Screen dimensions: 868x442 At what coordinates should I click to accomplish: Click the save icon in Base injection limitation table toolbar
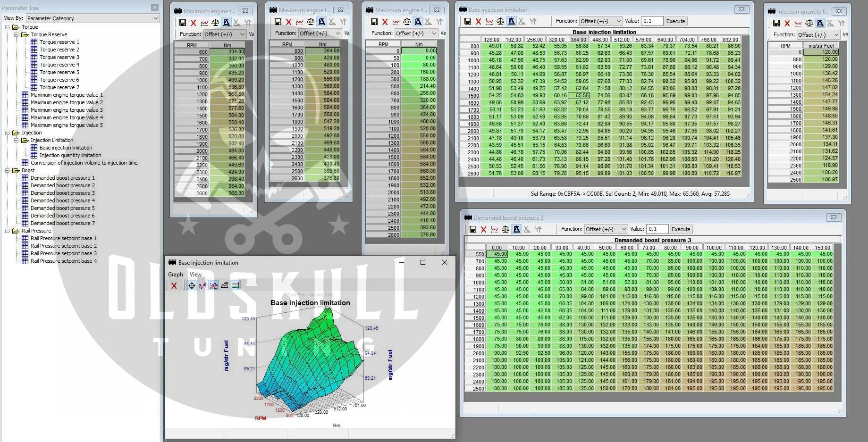tap(467, 21)
